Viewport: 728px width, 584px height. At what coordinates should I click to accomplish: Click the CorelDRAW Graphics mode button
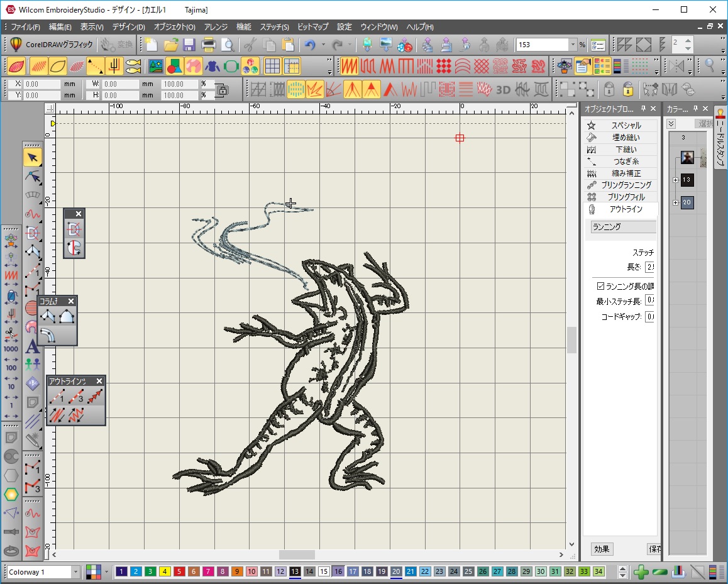[51, 45]
